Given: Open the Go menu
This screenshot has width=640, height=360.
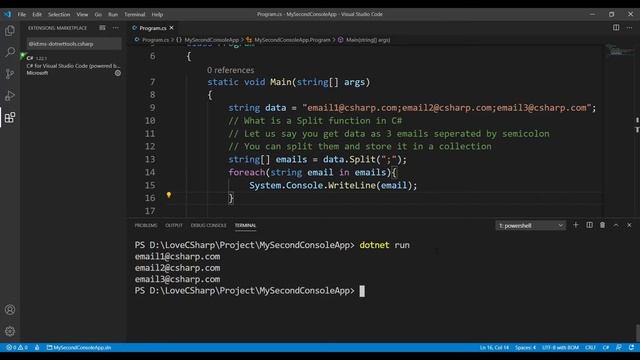Looking at the screenshot, I should click(x=98, y=14).
